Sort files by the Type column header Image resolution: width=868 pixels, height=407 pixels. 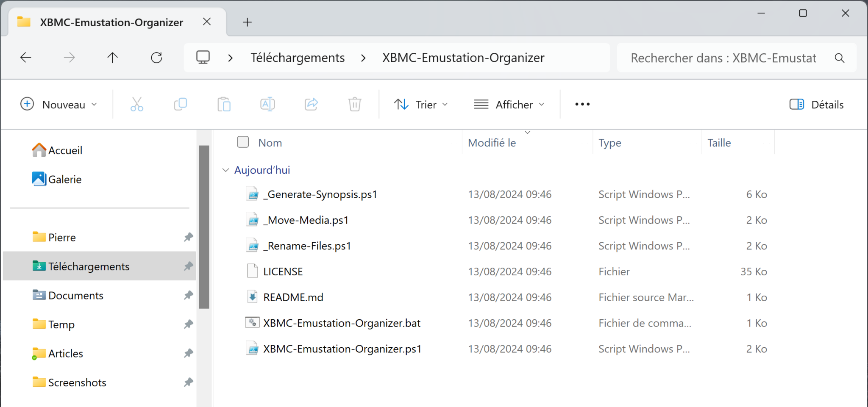[609, 143]
